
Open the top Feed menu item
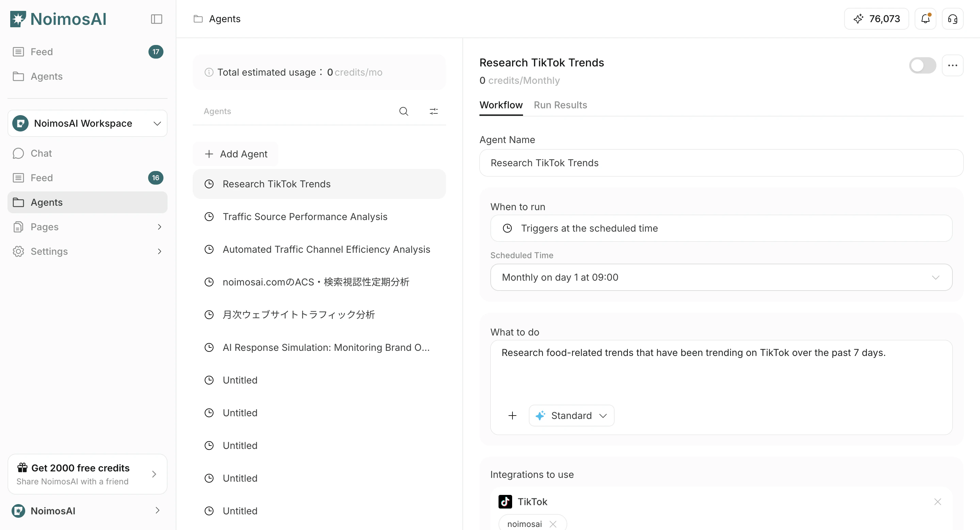[88, 52]
